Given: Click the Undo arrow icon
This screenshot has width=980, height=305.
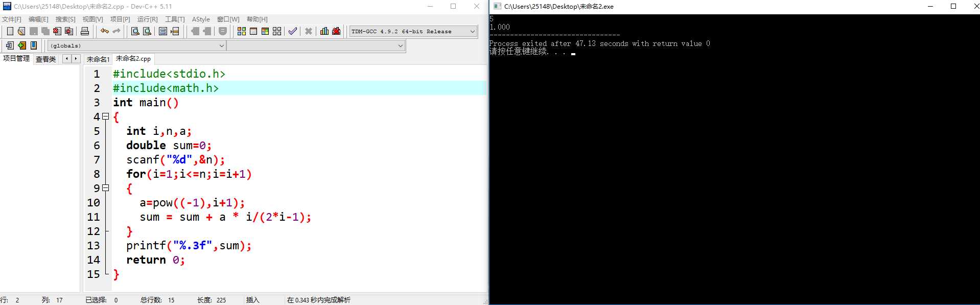Looking at the screenshot, I should pyautogui.click(x=105, y=31).
